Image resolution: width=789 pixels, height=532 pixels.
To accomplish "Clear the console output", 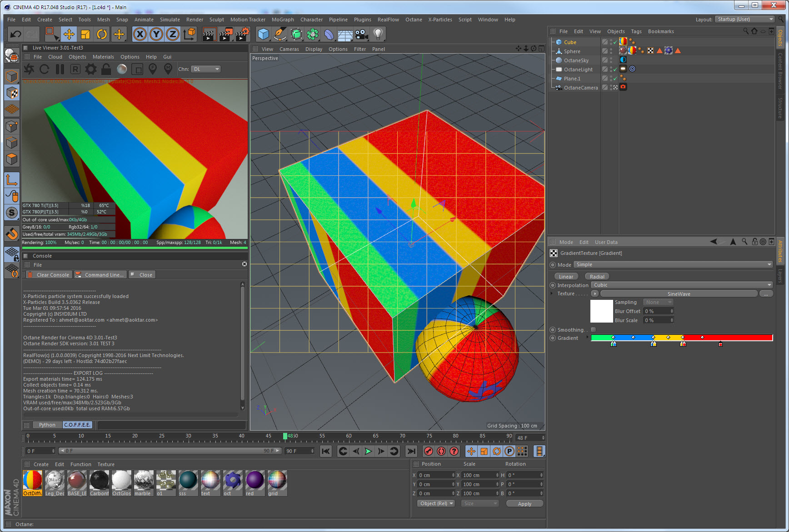I will tap(49, 275).
